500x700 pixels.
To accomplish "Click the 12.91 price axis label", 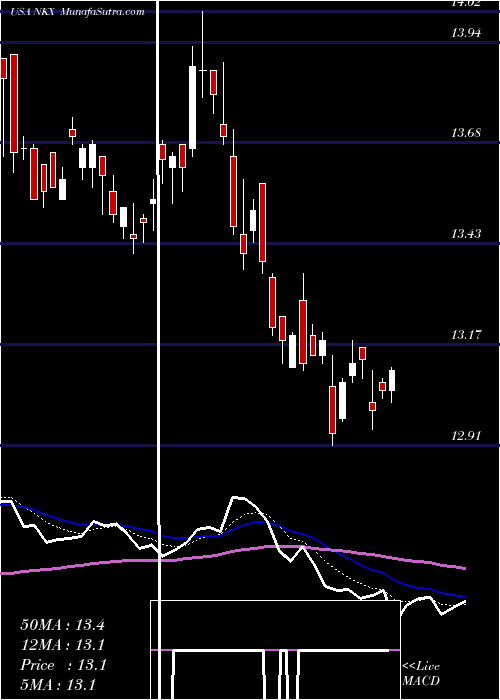I will click(466, 435).
